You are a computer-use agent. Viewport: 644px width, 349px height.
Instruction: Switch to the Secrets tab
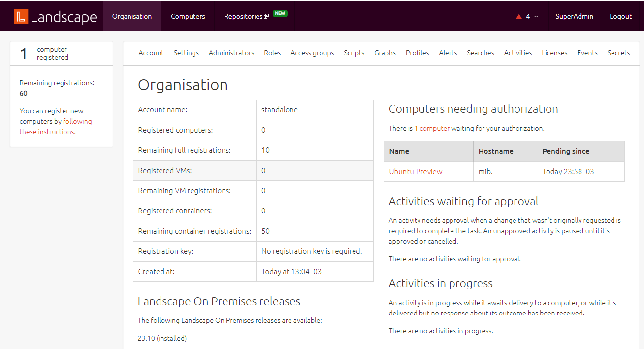tap(618, 53)
